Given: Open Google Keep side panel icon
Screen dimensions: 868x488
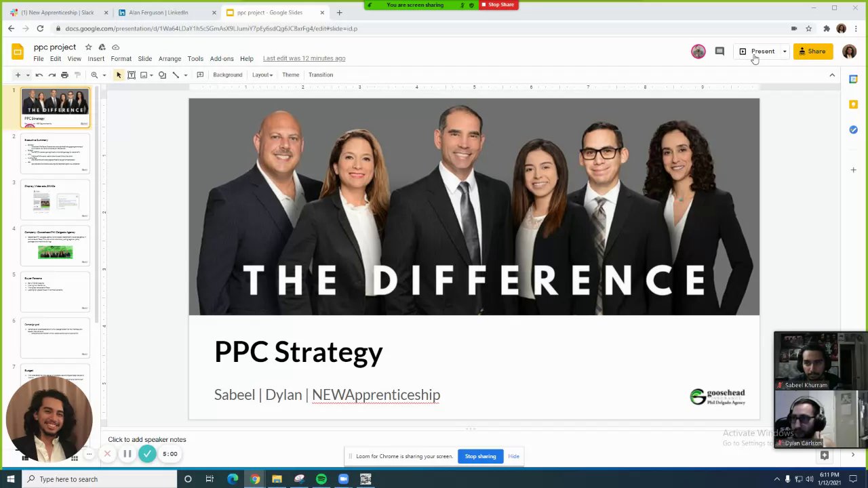Looking at the screenshot, I should click(x=853, y=104).
